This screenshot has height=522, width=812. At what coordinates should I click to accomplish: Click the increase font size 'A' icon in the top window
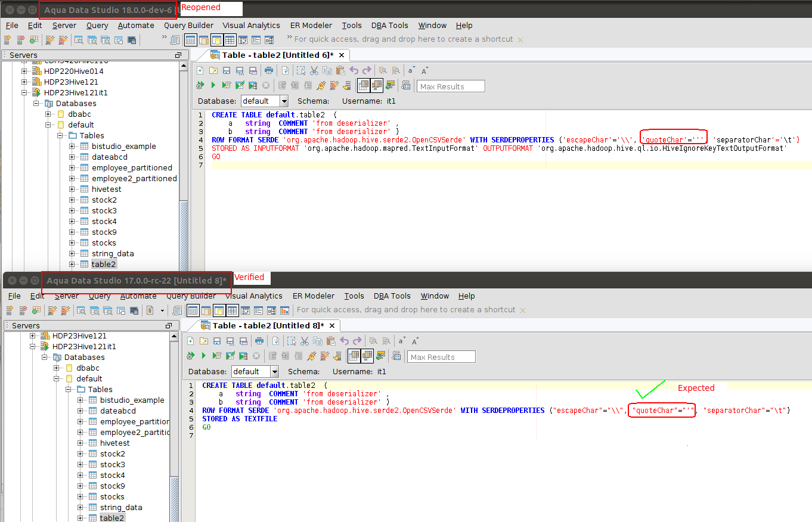tap(424, 70)
